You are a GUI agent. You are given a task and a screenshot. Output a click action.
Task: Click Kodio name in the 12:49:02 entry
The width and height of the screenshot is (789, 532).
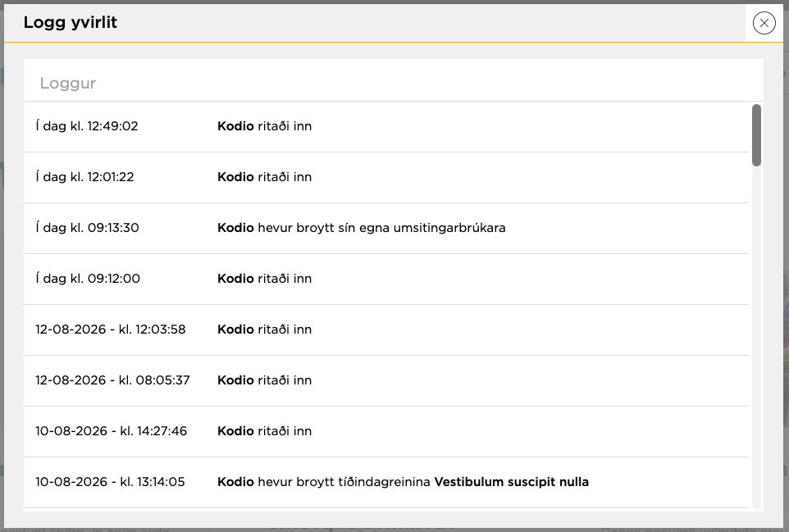pos(235,126)
